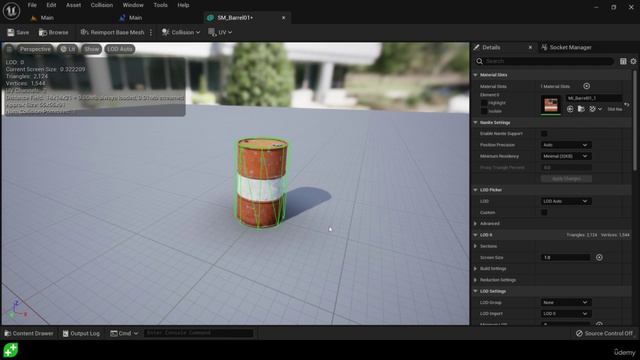This screenshot has width=640, height=360.
Task: Focus the Details search field
Action: click(544, 61)
